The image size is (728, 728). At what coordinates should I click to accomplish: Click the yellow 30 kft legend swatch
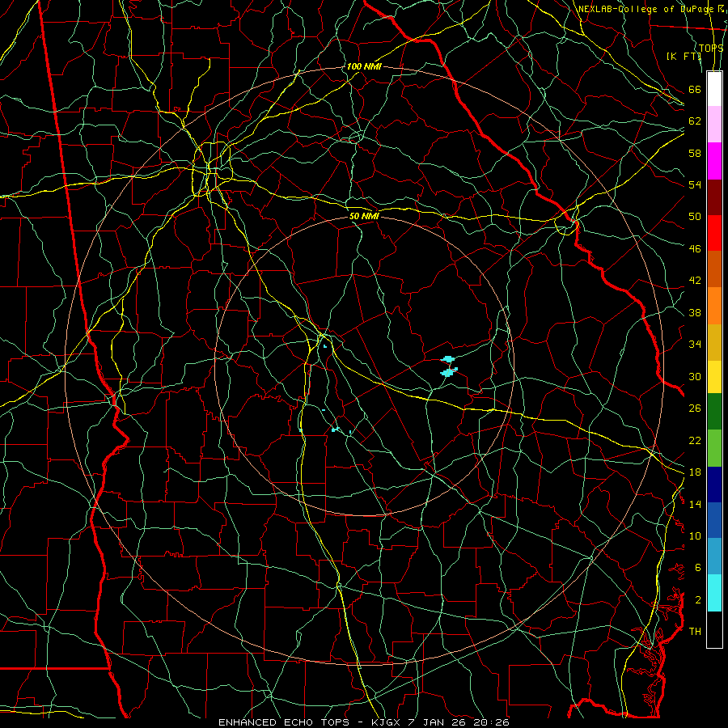[x=714, y=377]
